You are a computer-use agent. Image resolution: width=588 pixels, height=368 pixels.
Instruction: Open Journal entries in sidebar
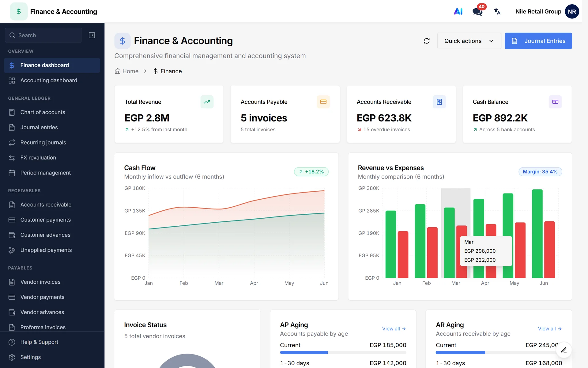pos(52,127)
